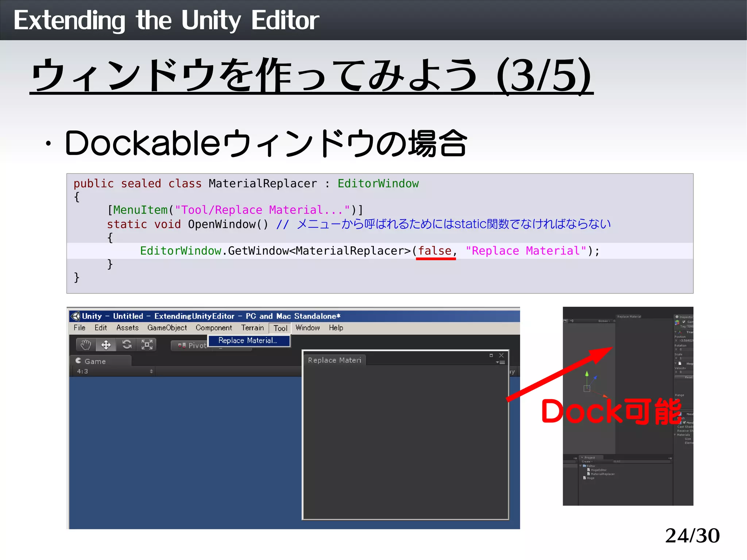Click the MaterialReplacer script file icon
747x560 pixels.
(x=588, y=474)
